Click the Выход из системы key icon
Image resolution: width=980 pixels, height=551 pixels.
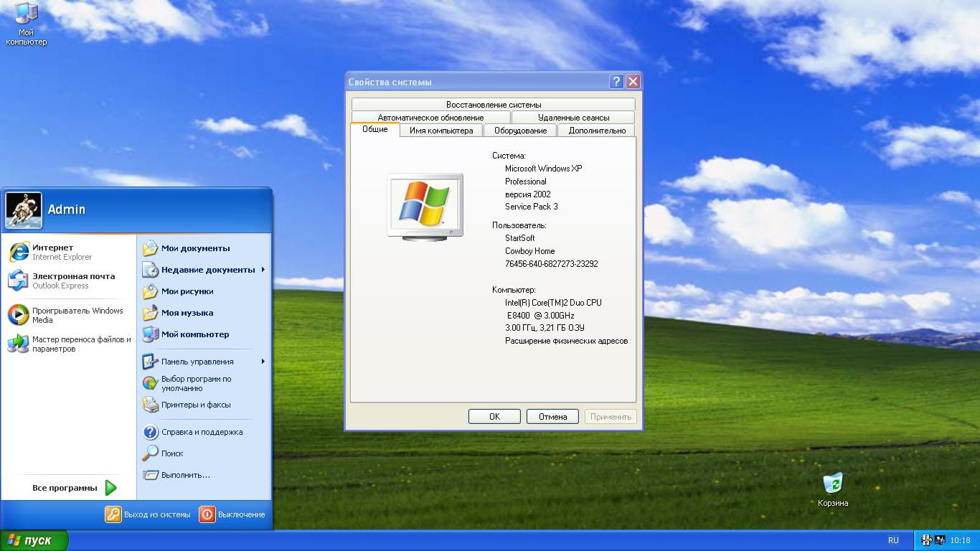pos(113,514)
